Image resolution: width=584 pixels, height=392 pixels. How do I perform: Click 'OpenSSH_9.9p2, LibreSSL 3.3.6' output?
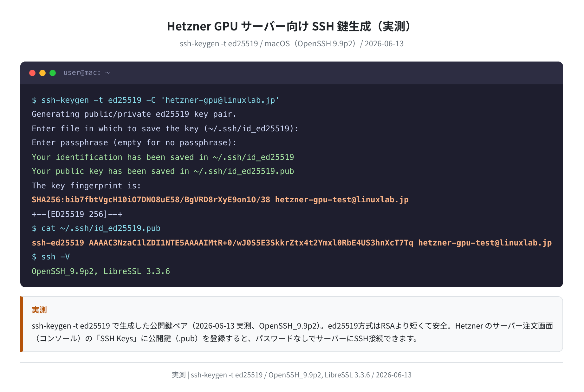(x=101, y=271)
